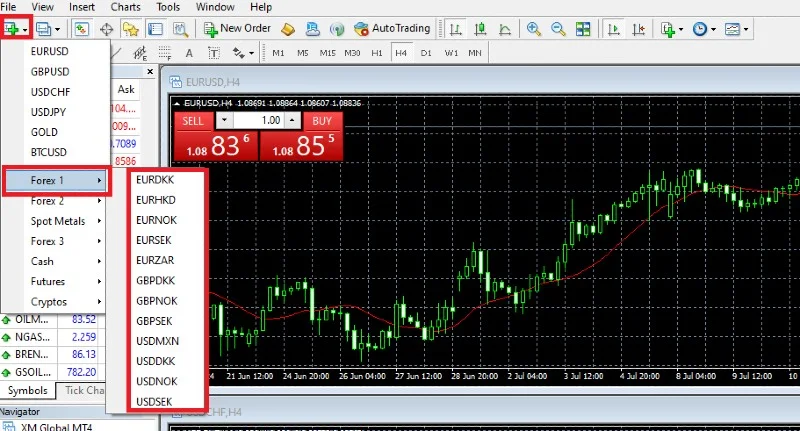Toggle the AutoTrading button

(392, 29)
